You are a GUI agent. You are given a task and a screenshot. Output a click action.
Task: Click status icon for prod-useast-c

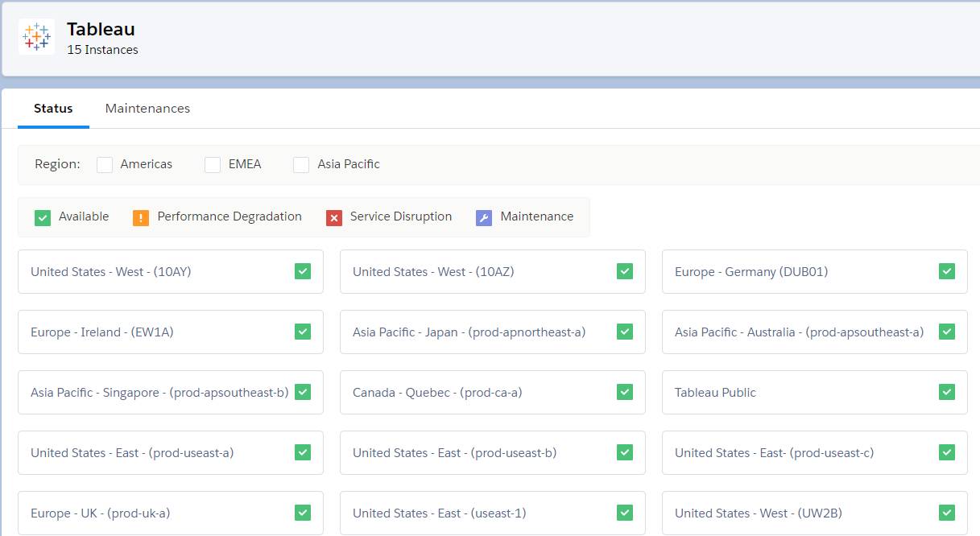click(x=947, y=452)
